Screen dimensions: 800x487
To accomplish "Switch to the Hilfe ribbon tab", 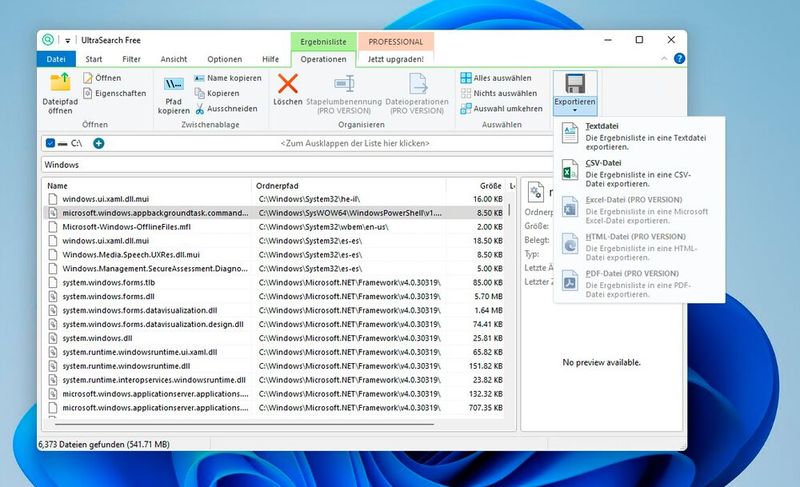I will click(270, 59).
